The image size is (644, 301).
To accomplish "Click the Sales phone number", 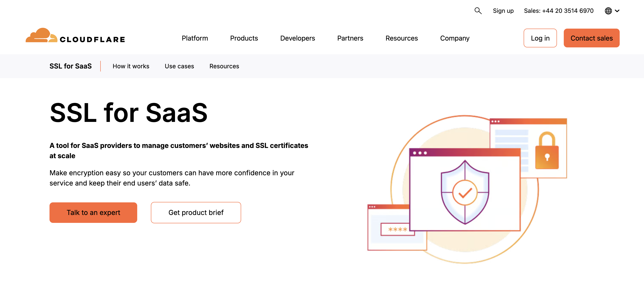I will coord(558,11).
